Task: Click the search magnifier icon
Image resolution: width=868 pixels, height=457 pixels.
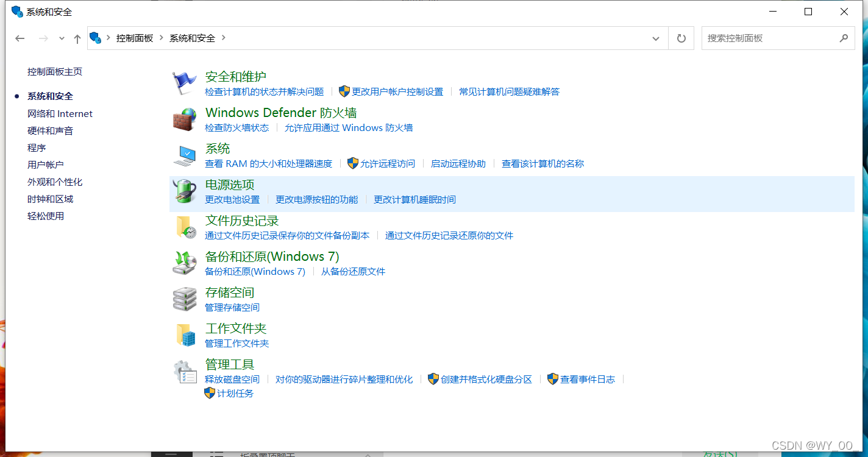Action: (844, 38)
